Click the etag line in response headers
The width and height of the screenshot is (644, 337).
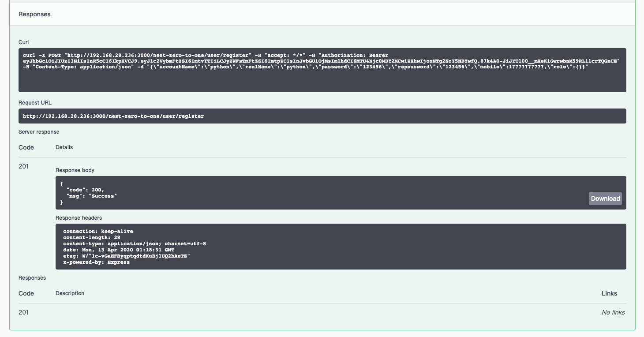[x=127, y=256]
